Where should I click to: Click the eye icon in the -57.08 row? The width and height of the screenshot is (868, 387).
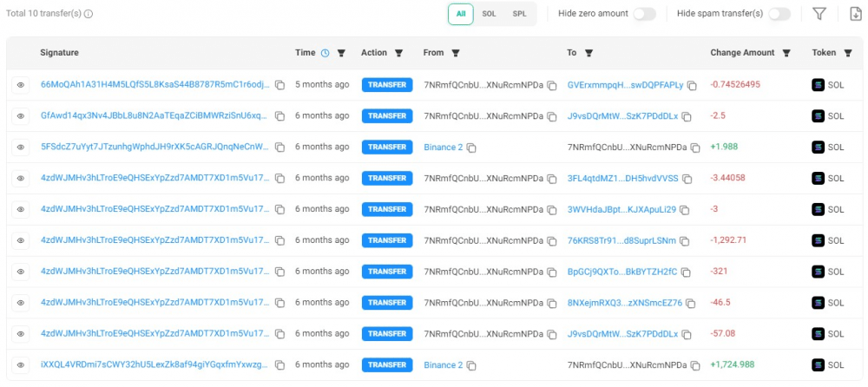tap(21, 334)
